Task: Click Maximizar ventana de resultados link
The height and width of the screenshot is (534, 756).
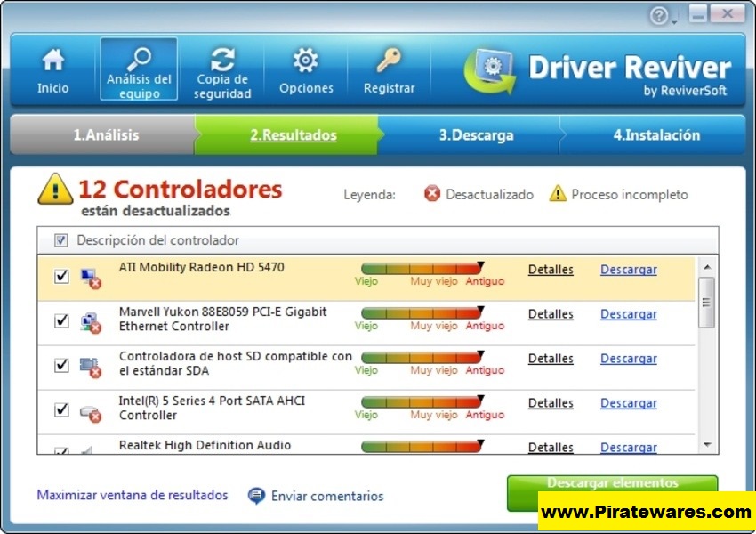Action: point(133,495)
